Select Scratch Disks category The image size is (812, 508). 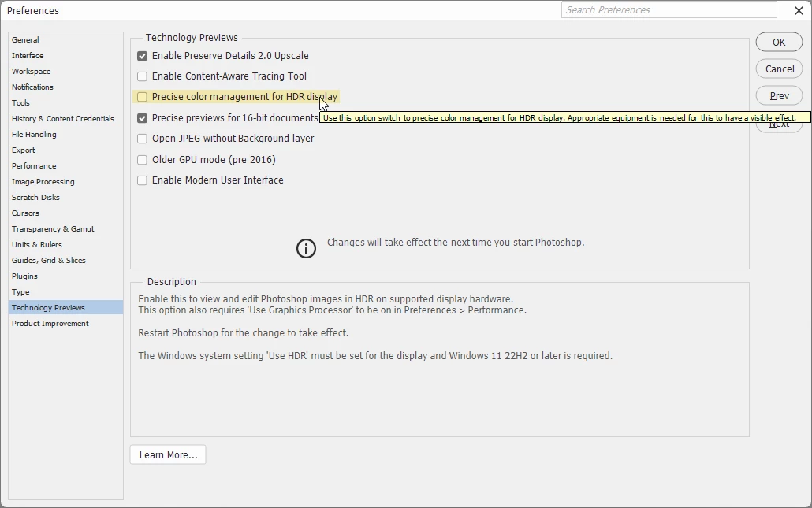pyautogui.click(x=65, y=197)
